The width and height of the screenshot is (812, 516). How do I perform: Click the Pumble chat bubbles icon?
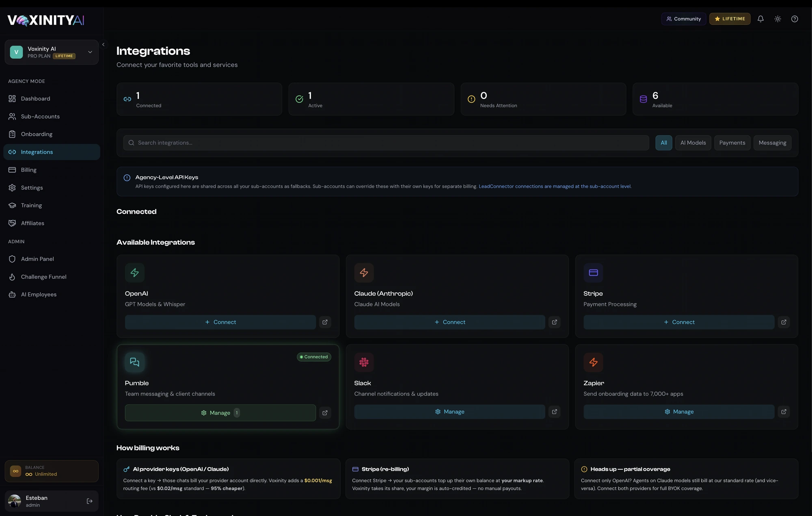[x=135, y=362]
